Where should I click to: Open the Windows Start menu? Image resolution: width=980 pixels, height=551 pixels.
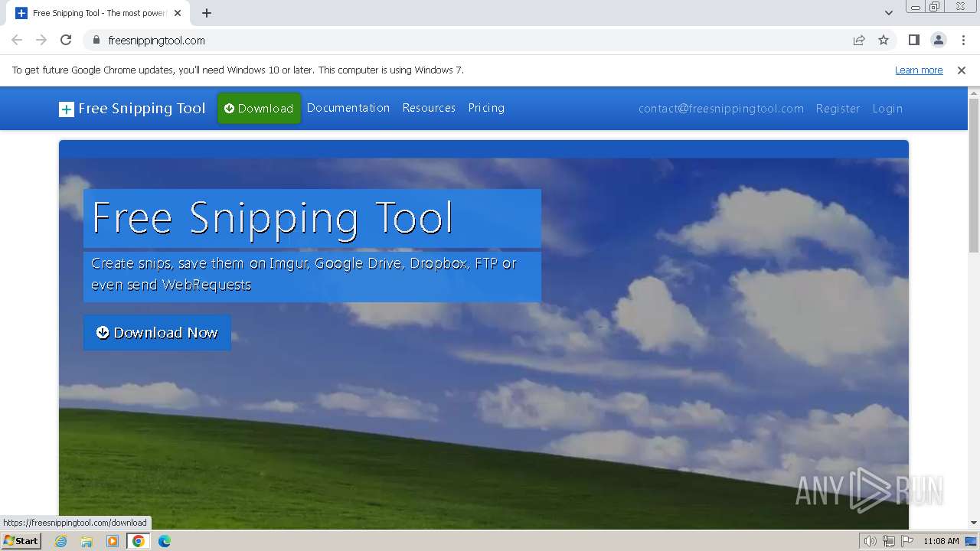click(21, 541)
